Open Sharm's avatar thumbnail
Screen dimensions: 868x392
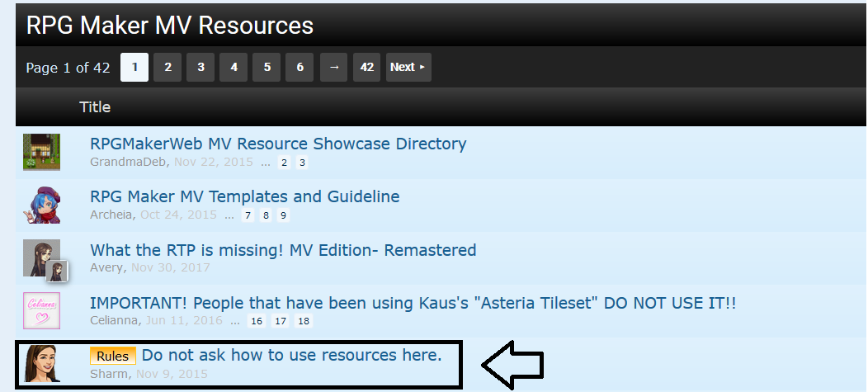pos(41,364)
